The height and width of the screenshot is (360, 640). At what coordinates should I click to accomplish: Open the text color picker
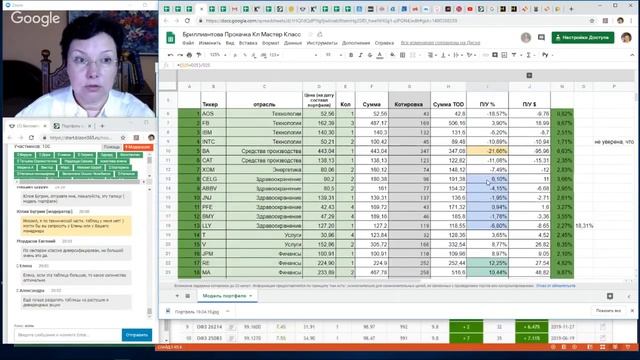[x=380, y=55]
